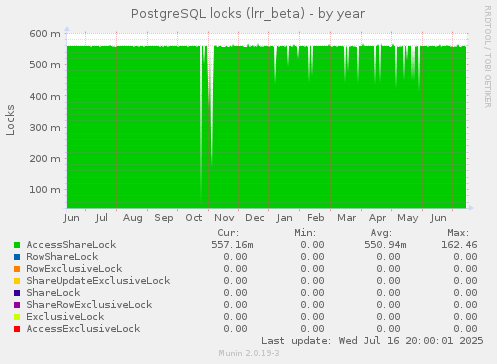Select the ExclusiveLock legend label

tap(65, 317)
